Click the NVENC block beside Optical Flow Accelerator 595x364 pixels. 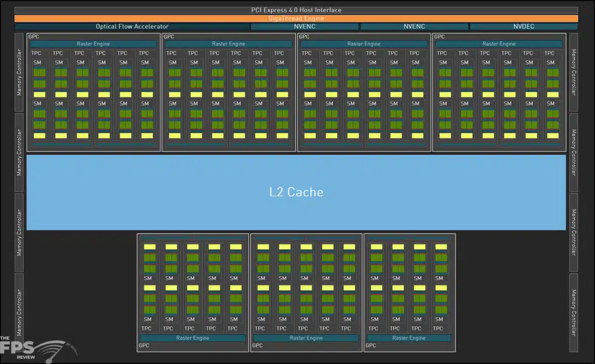304,27
